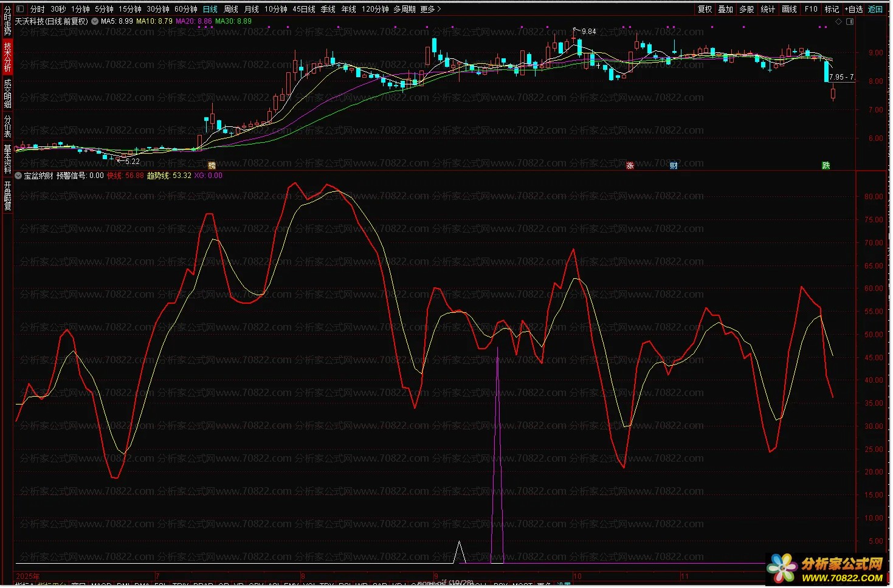The height and width of the screenshot is (588, 893).
Task: Open the 天沃科技 indicator settings dropdown
Action: click(x=95, y=21)
